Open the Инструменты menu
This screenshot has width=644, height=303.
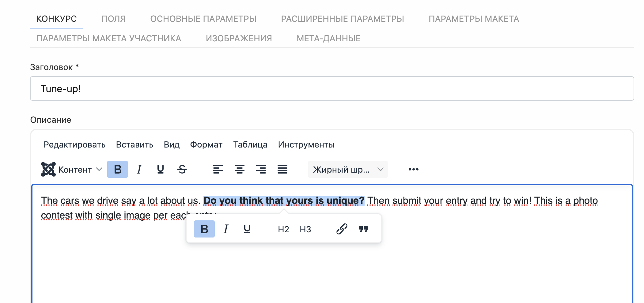point(306,144)
